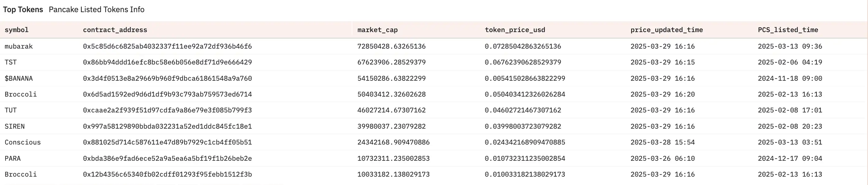Click contract address starting with 0x12b4356c
This screenshot has height=185, width=868.
pyautogui.click(x=167, y=174)
